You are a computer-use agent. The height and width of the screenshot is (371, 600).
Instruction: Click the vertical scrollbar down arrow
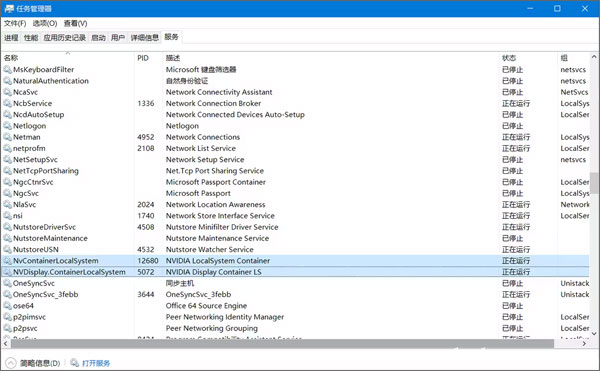pos(594,334)
